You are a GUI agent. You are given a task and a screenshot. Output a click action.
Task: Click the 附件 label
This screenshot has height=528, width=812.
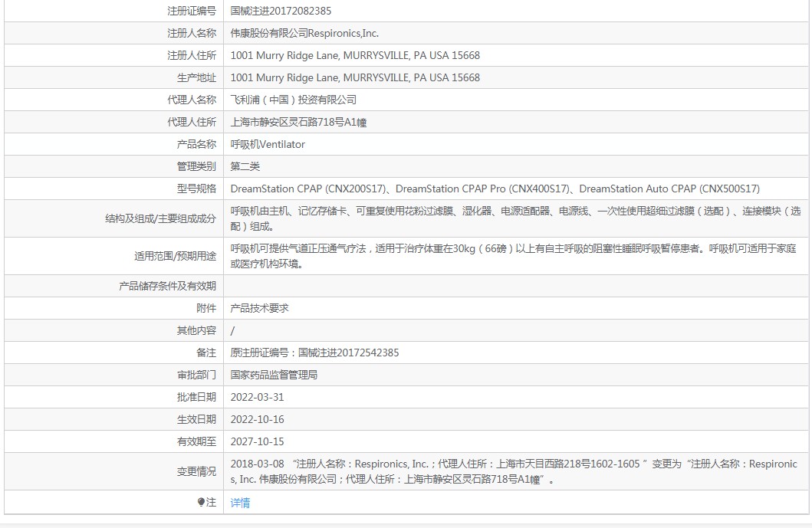[206, 308]
